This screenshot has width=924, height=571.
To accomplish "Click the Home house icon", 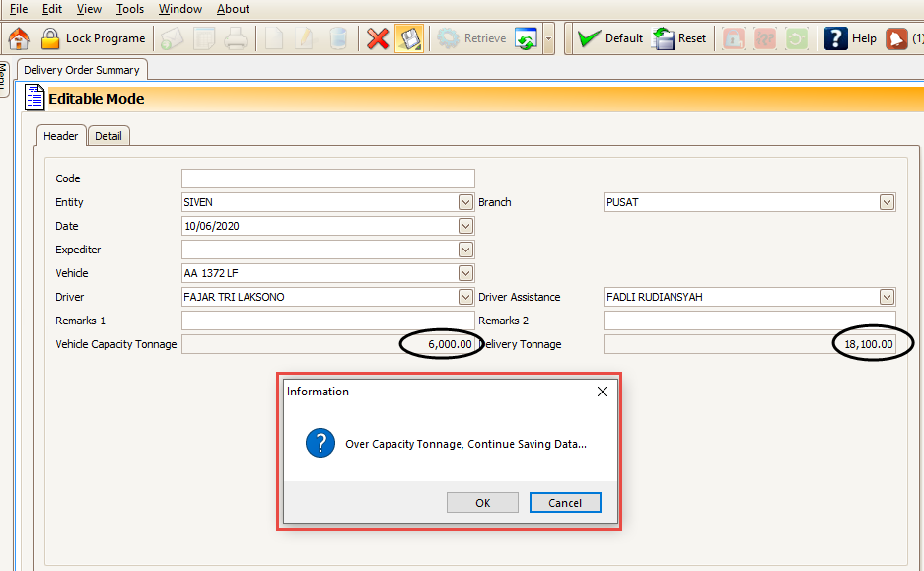I will [19, 38].
